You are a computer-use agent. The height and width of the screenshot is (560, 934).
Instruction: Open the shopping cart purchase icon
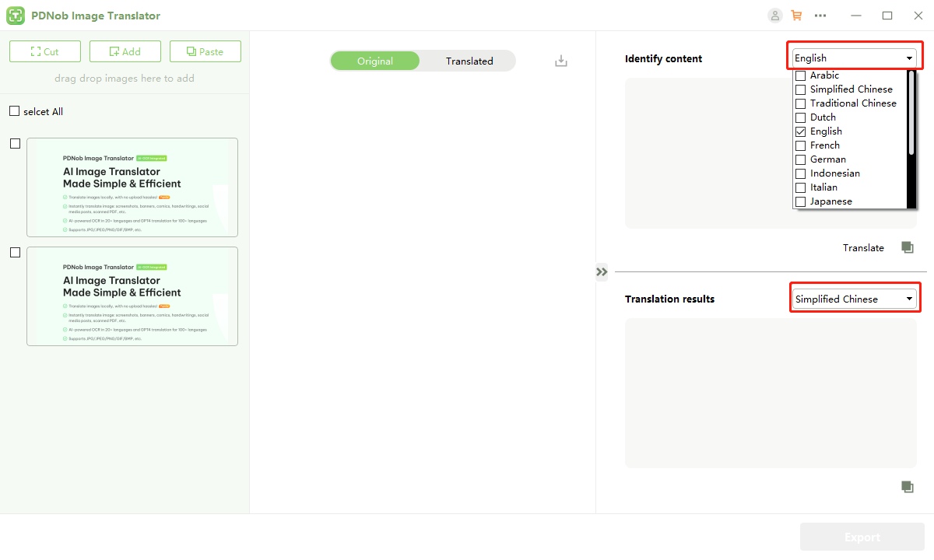(796, 16)
